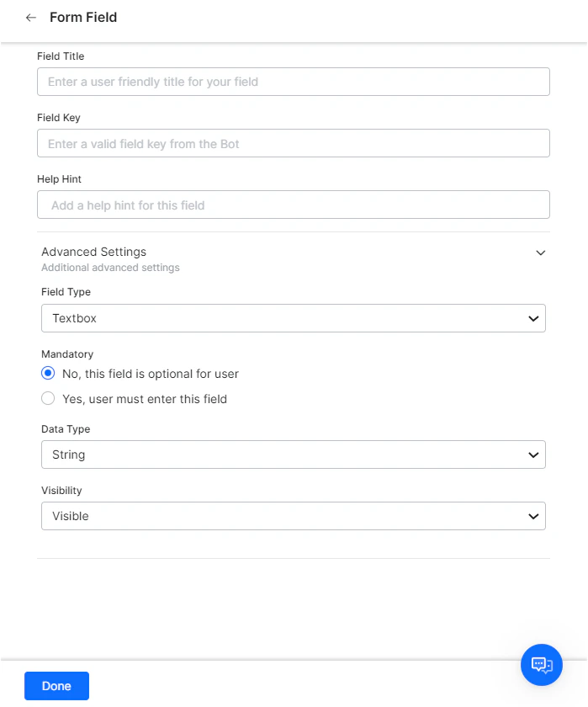
Task: Click the Data Type dropdown chevron
Action: coord(532,454)
